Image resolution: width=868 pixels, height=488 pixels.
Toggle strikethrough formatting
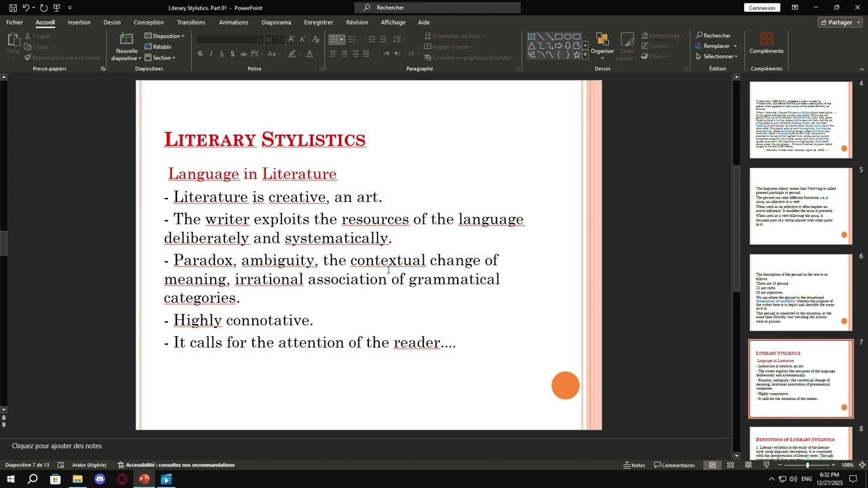coord(243,54)
